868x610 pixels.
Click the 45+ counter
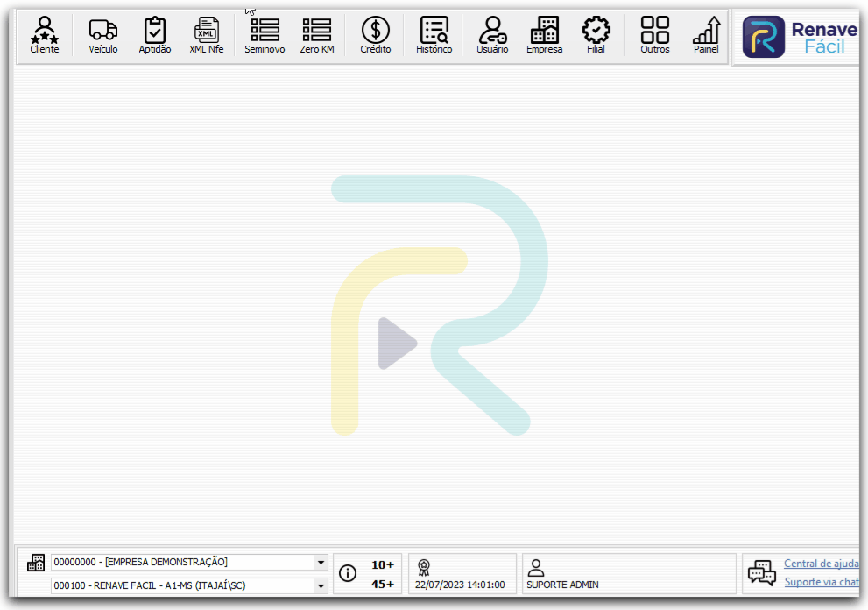pyautogui.click(x=383, y=584)
